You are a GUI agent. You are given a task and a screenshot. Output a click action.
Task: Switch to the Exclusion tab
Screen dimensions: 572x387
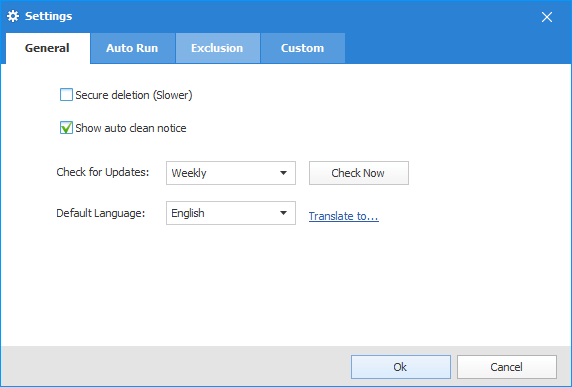[x=217, y=48]
